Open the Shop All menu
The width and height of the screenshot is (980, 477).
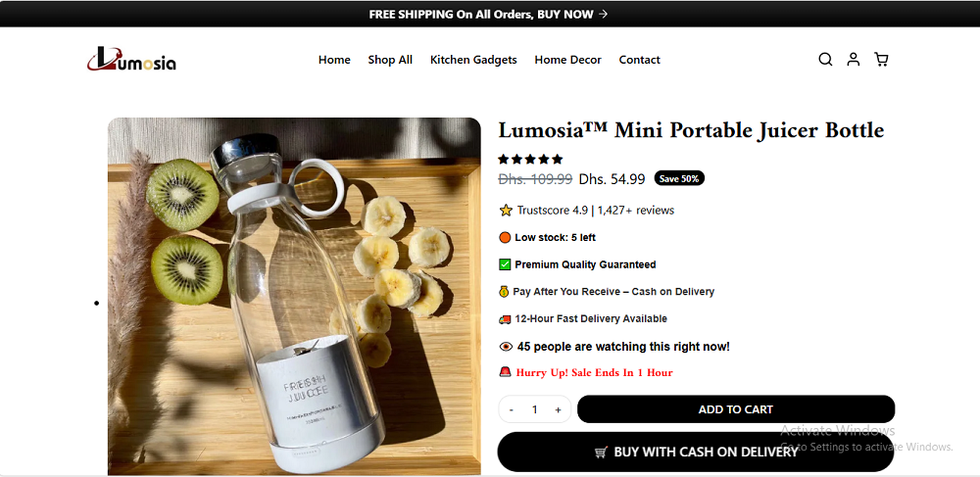[x=390, y=60]
